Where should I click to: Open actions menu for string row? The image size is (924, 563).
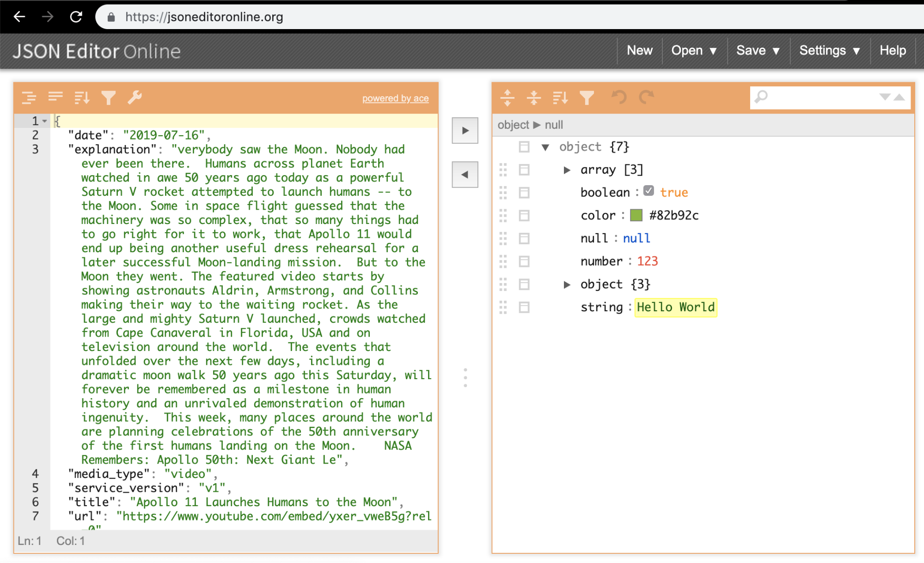click(x=524, y=307)
